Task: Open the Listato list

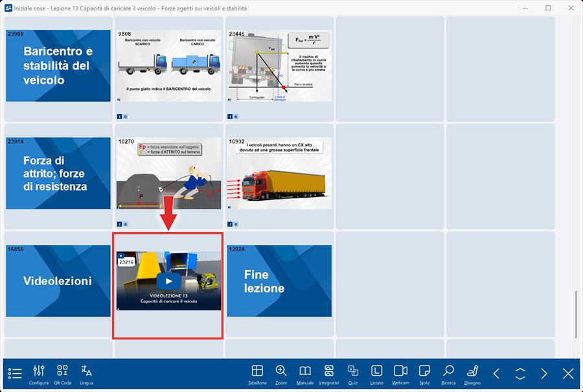Action: [x=376, y=373]
